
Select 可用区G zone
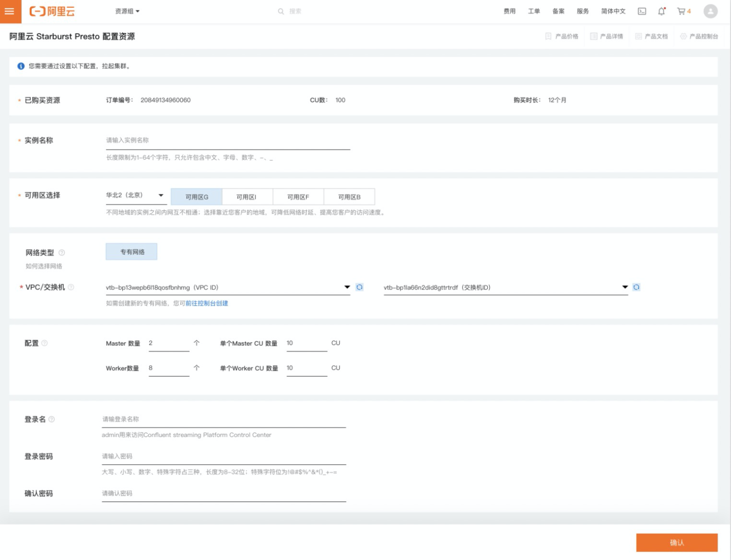[x=197, y=197]
